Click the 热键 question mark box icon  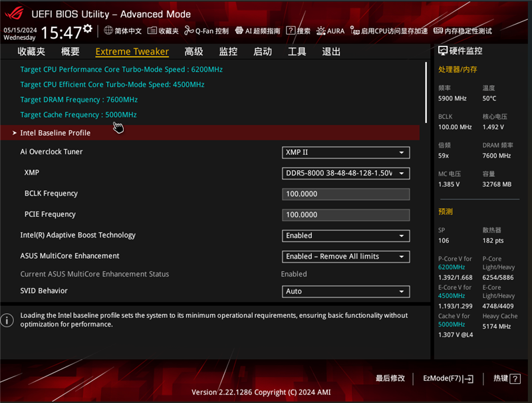pyautogui.click(x=515, y=378)
